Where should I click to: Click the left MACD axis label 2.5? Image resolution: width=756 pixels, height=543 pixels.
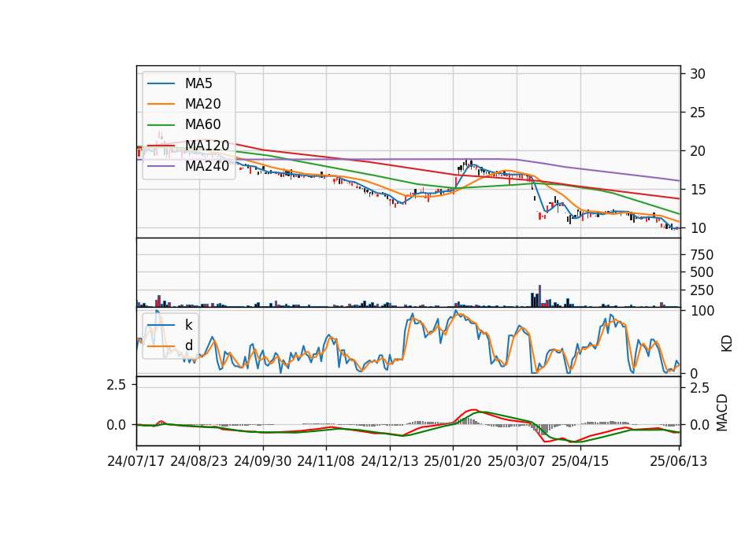(x=117, y=385)
